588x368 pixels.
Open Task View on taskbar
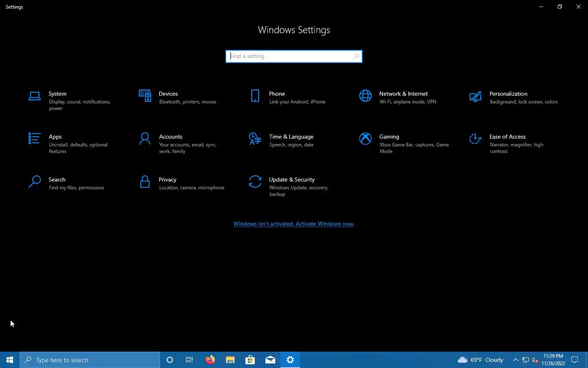point(189,360)
